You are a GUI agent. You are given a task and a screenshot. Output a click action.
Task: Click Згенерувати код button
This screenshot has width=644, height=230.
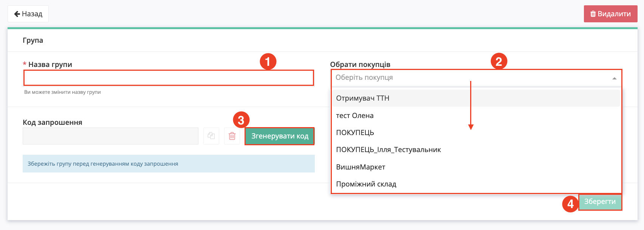[x=280, y=136]
